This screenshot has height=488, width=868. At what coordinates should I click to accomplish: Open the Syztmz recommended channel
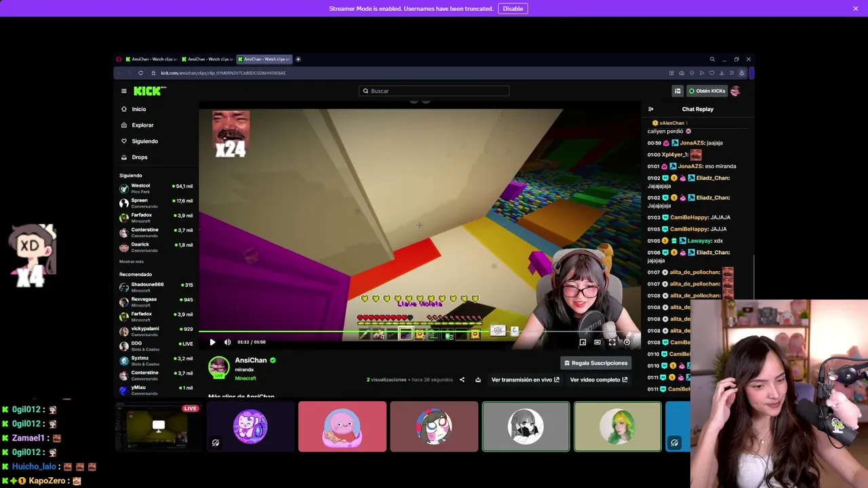tap(157, 361)
